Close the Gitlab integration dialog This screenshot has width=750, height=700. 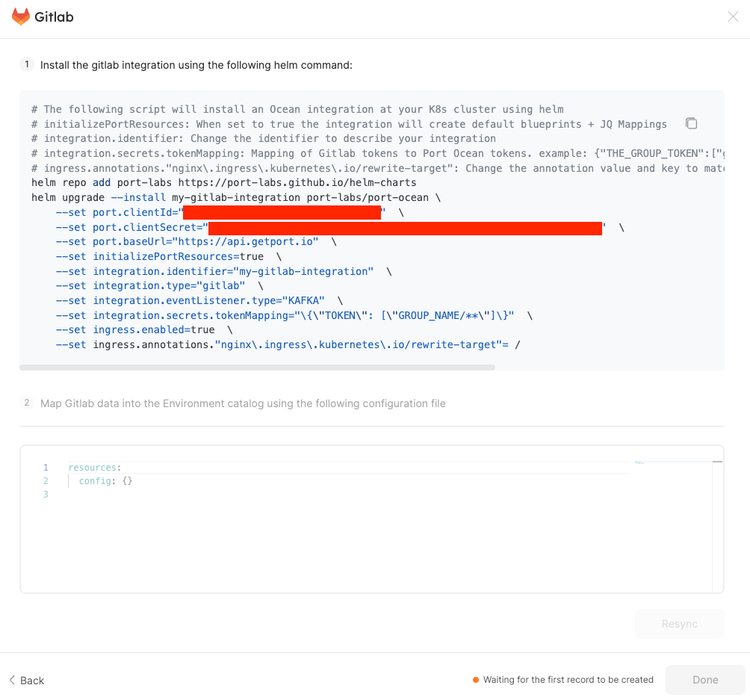[x=733, y=17]
